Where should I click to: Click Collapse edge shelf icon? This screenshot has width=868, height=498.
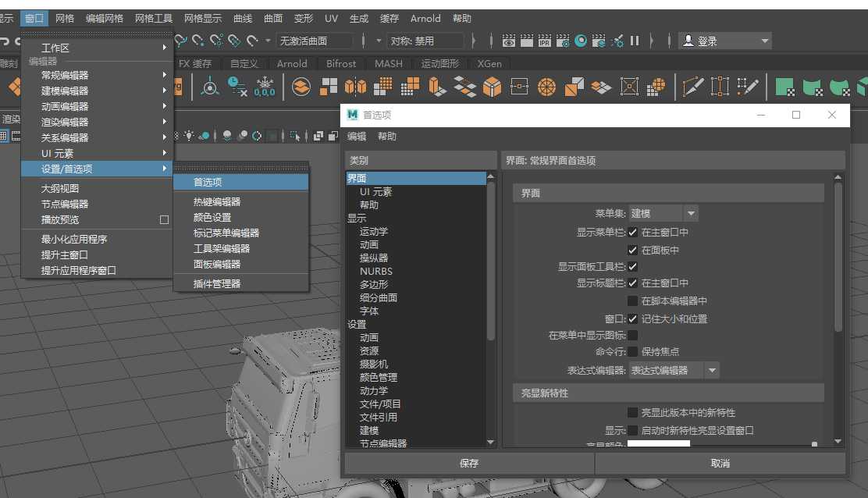519,87
